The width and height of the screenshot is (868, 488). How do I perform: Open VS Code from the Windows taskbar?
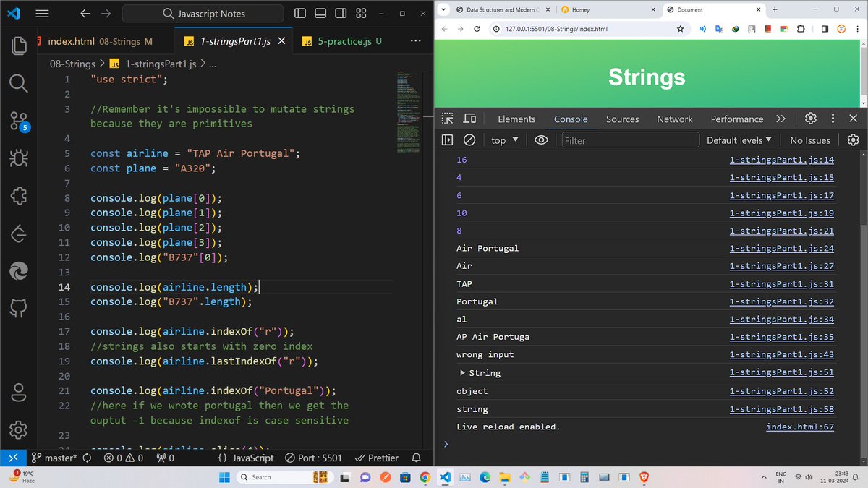point(445,476)
